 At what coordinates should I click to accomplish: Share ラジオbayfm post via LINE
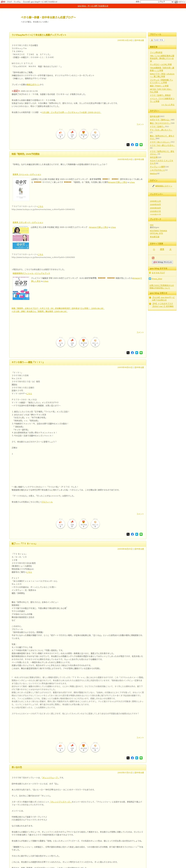tap(141, 145)
